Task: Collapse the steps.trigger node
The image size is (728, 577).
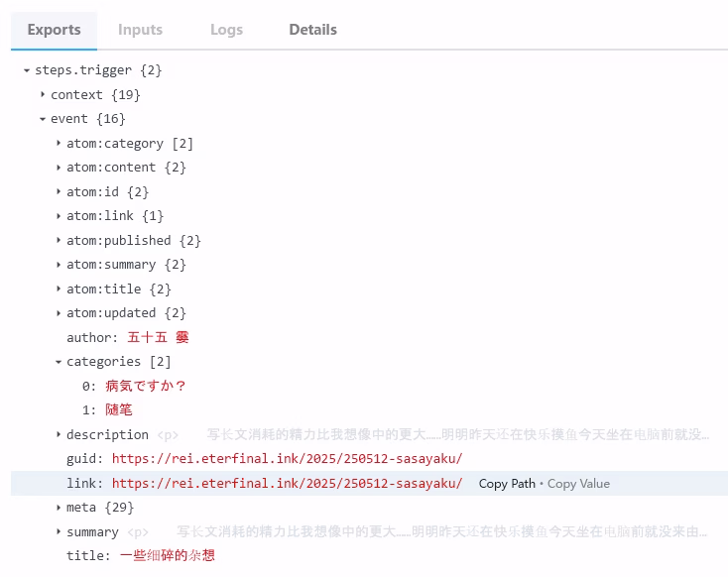Action: (x=27, y=70)
